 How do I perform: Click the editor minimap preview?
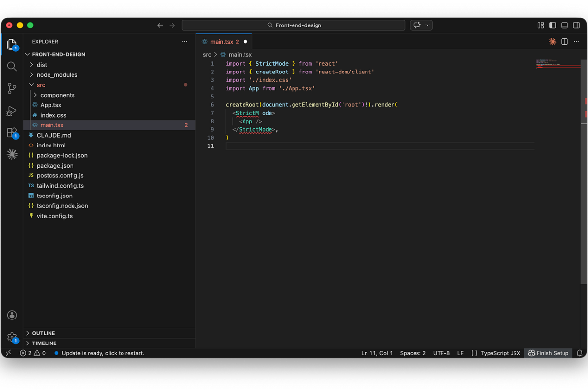558,64
